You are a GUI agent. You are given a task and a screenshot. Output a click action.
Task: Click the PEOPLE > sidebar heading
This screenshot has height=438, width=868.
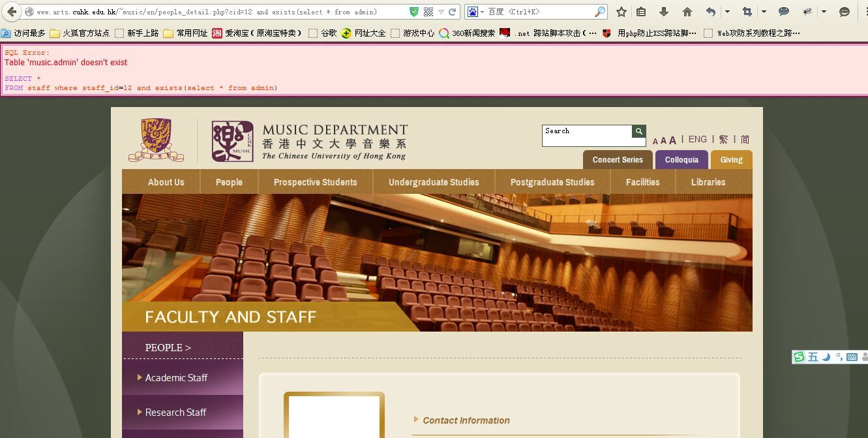click(x=168, y=348)
